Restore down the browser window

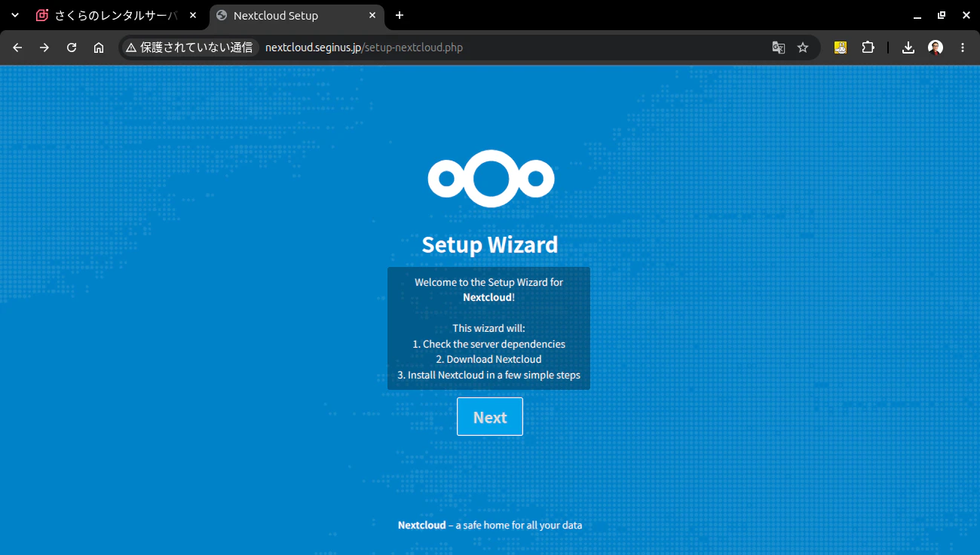pyautogui.click(x=942, y=15)
